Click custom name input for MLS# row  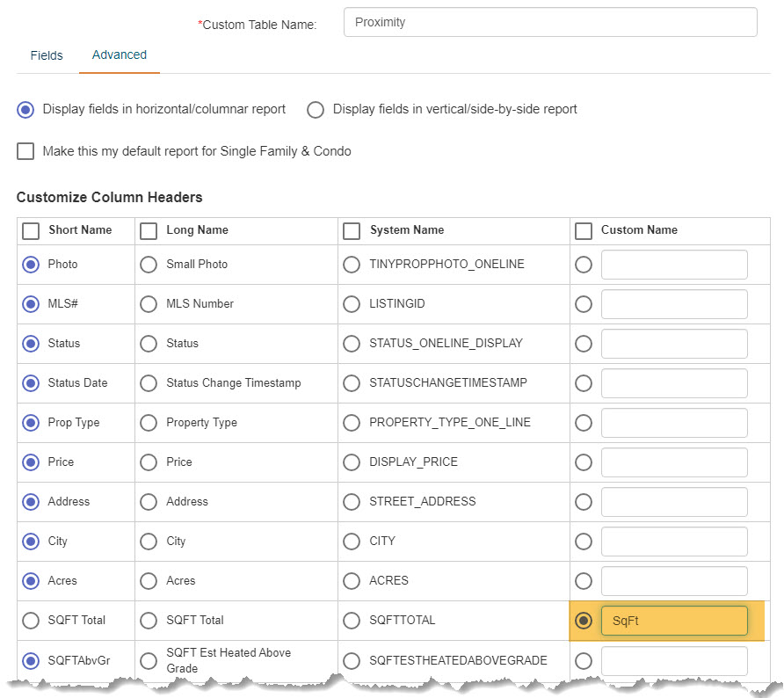[674, 304]
